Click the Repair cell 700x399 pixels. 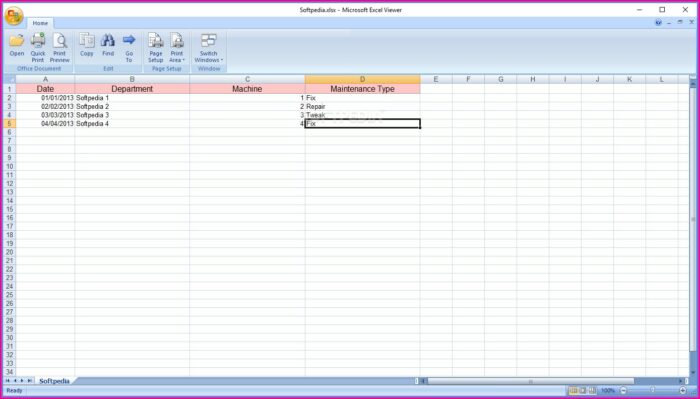click(362, 107)
